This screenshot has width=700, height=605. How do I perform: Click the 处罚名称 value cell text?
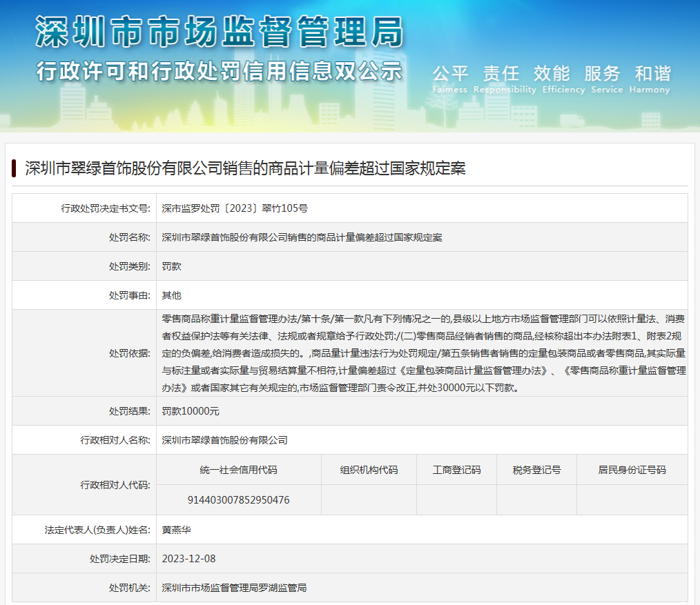[x=302, y=237]
